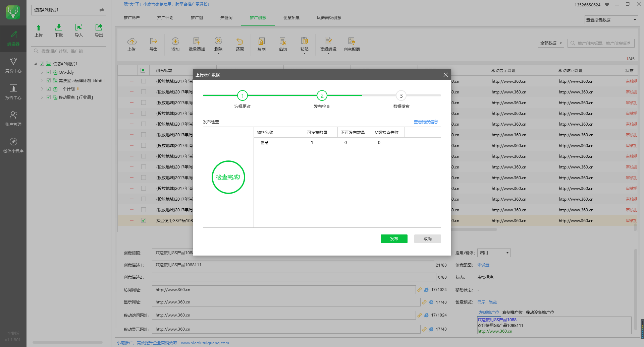Switch to the 推广账户 tab

pos(131,18)
